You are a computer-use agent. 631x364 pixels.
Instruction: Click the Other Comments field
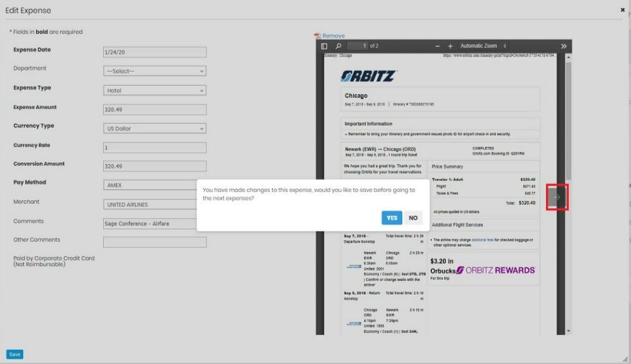[155, 242]
